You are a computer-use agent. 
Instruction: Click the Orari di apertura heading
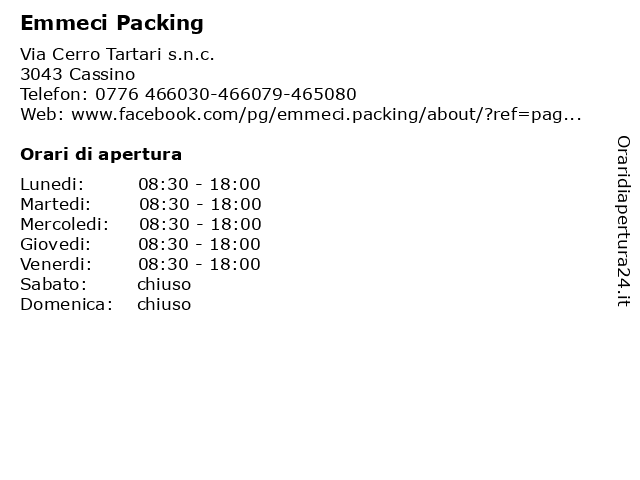click(x=101, y=155)
